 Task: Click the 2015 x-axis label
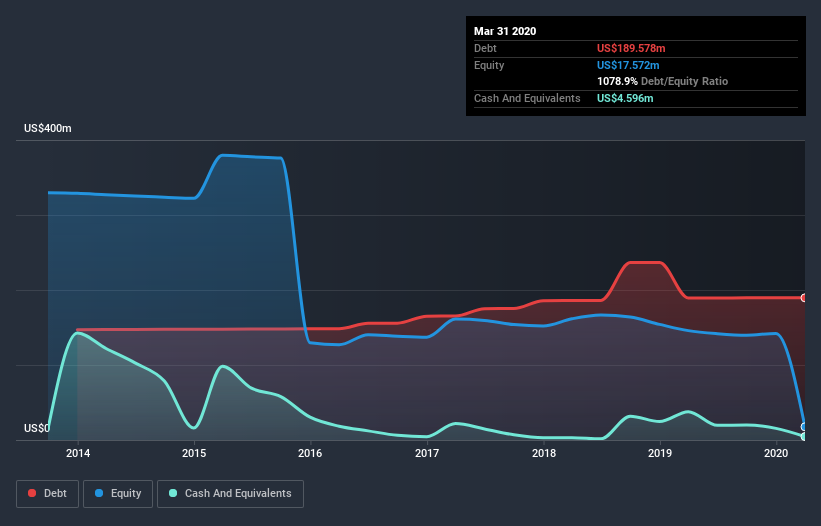194,453
